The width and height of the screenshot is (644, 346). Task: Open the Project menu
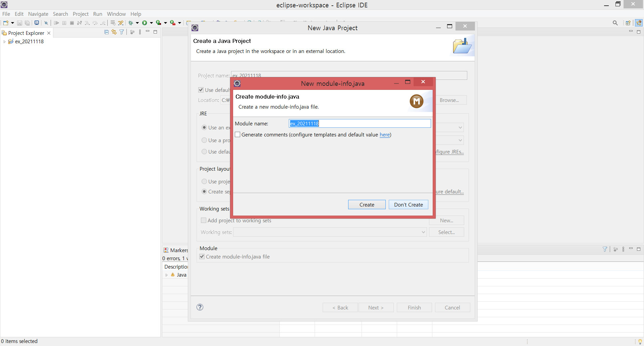click(x=80, y=14)
